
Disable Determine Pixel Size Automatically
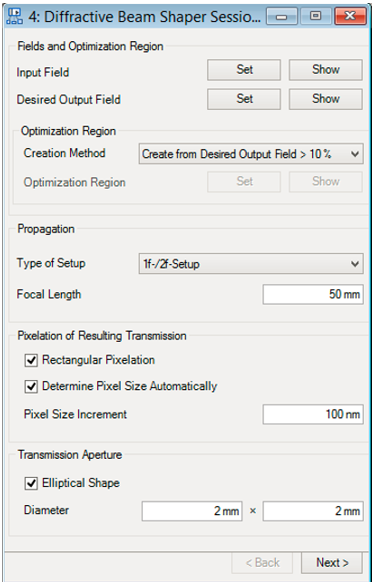tap(31, 387)
